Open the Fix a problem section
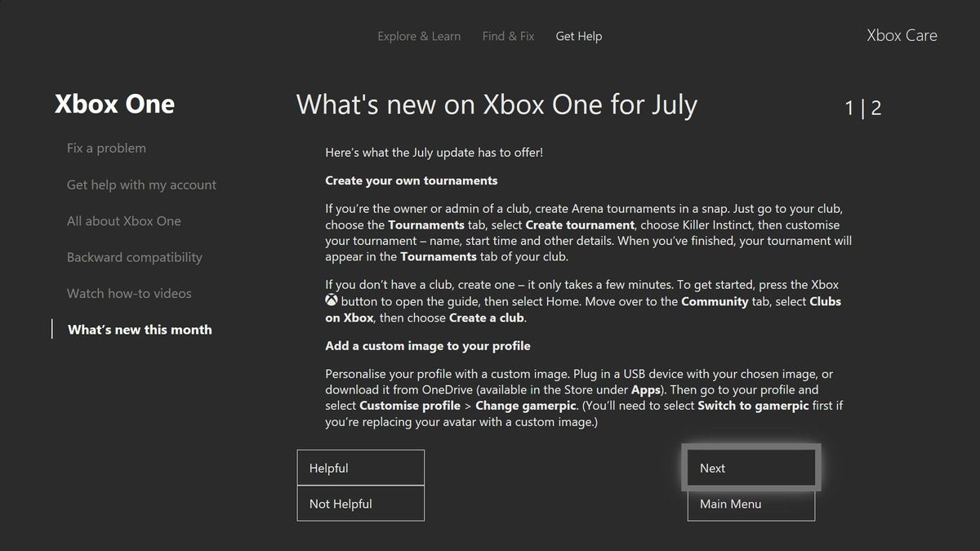Viewport: 980px width, 551px height. pyautogui.click(x=106, y=148)
